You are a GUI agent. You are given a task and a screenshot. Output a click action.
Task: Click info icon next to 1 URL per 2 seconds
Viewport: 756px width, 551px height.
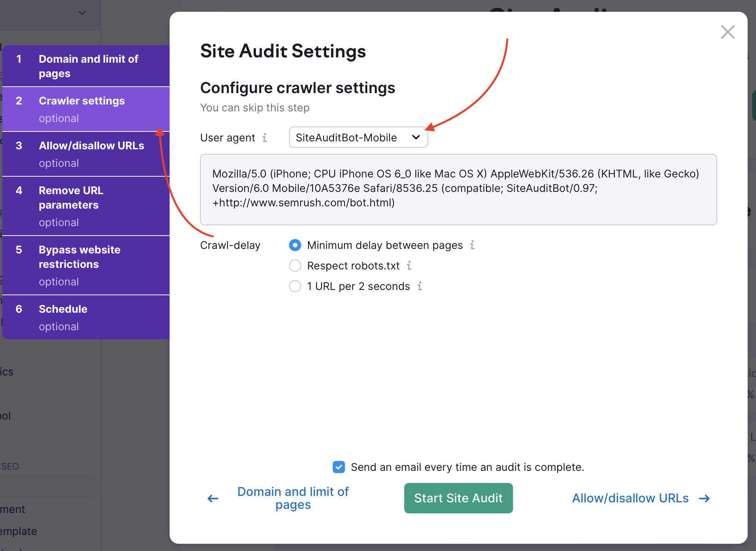pyautogui.click(x=420, y=286)
